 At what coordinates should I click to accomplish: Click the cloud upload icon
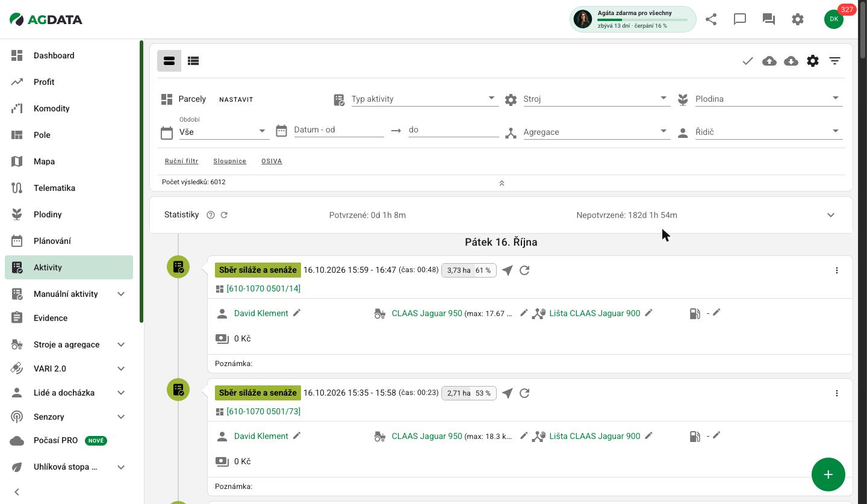769,61
